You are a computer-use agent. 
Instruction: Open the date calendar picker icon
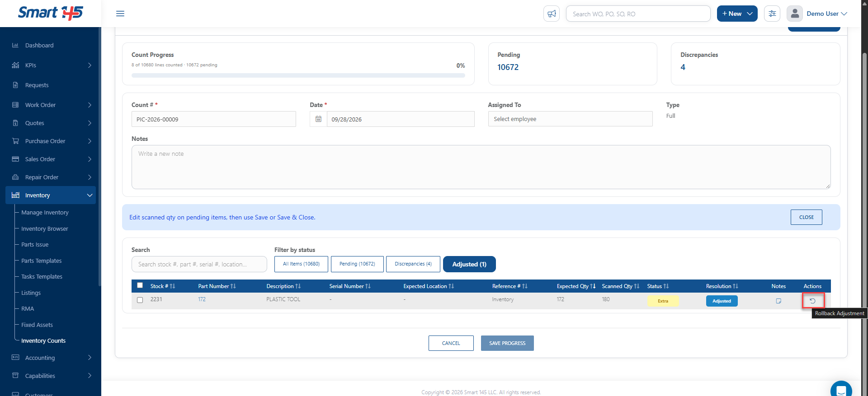pyautogui.click(x=318, y=119)
